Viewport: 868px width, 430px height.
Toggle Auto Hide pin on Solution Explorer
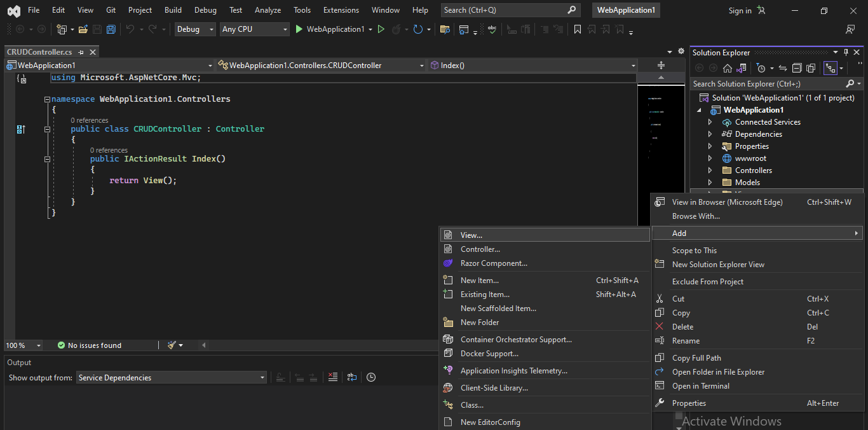846,52
